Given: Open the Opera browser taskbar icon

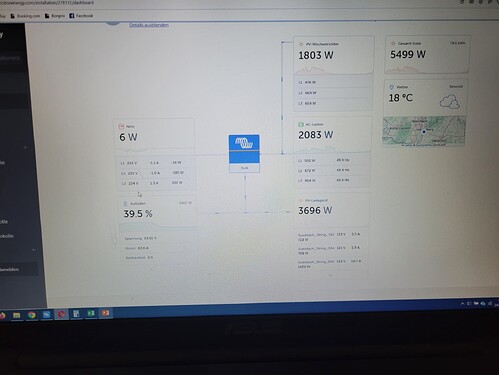Looking at the screenshot, I should click(x=61, y=314).
